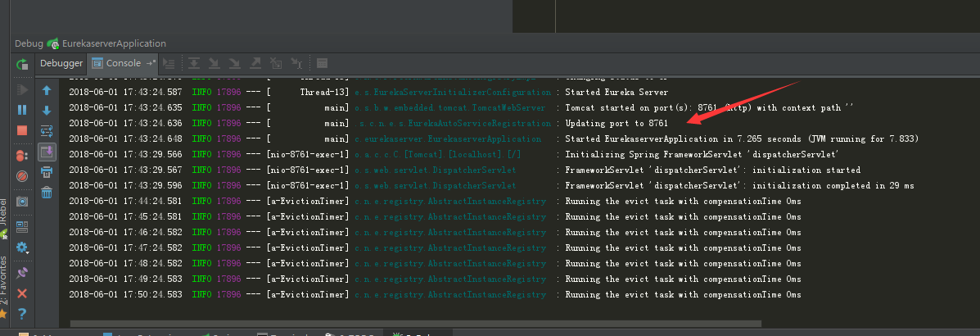Click the 'Started EurekaserverApplication in 7.265 seconds' message
The height and width of the screenshot is (336, 980).
pos(741,138)
